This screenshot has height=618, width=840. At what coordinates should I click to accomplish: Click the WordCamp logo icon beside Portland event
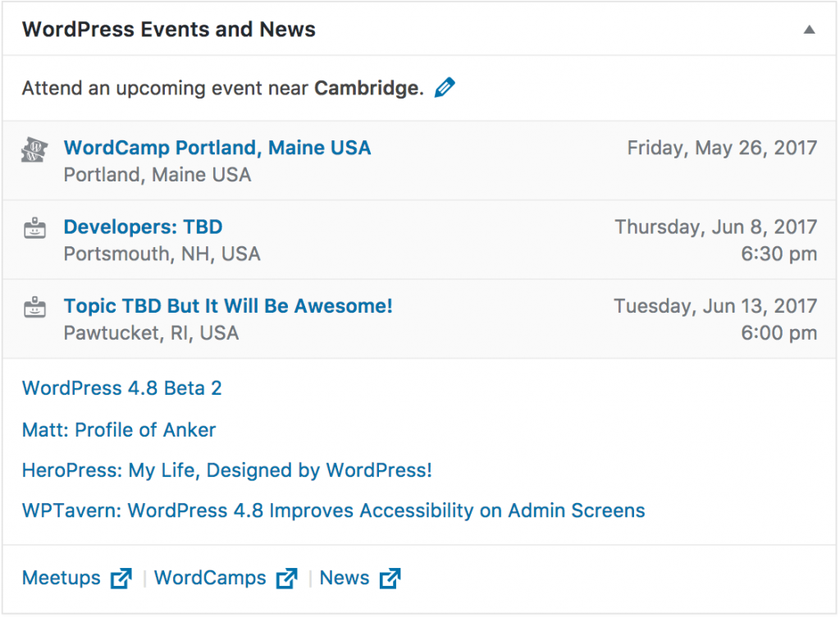(34, 149)
